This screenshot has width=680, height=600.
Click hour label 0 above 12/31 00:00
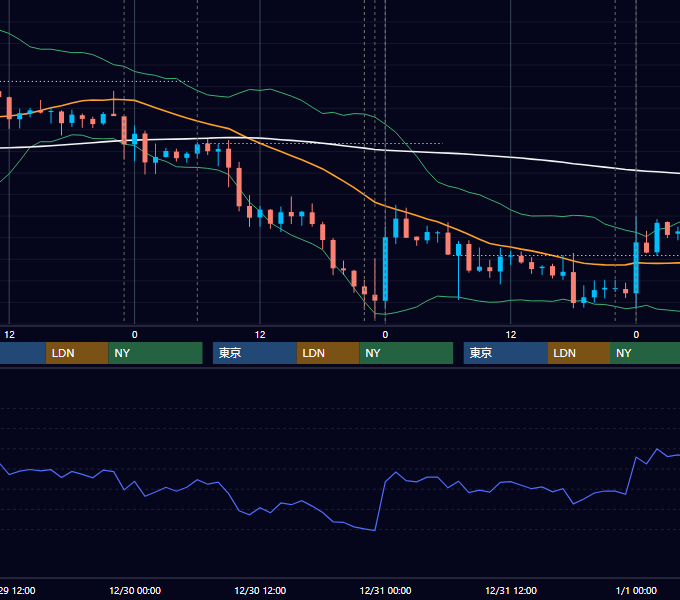(385, 335)
